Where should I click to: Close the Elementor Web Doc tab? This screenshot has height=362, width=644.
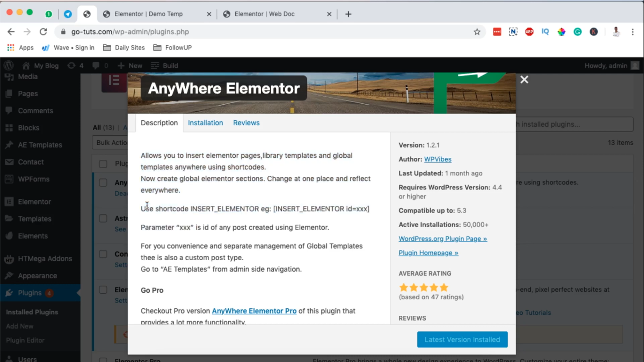(329, 14)
